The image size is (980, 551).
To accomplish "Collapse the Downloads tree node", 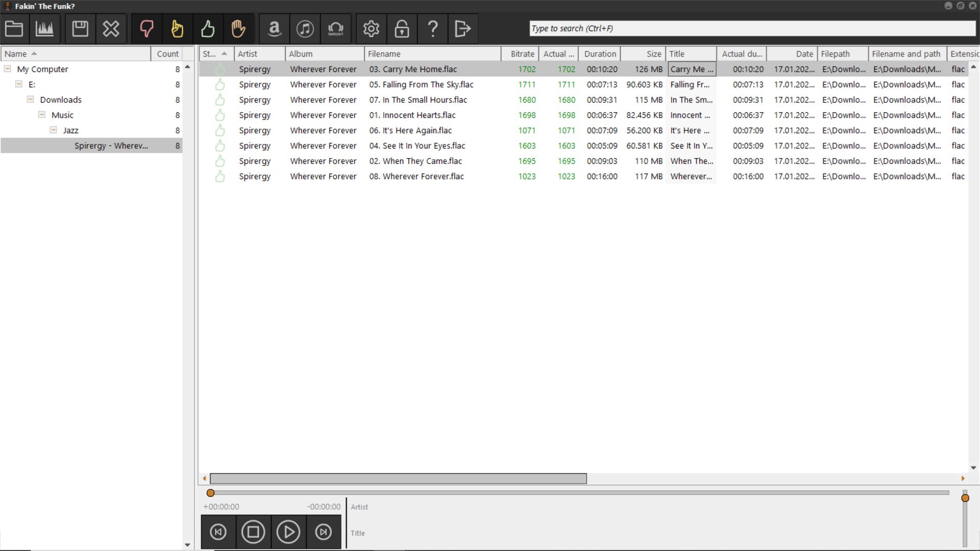I will coord(30,99).
